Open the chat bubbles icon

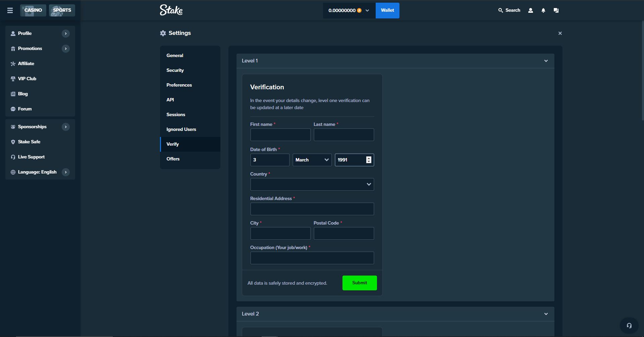click(x=556, y=10)
